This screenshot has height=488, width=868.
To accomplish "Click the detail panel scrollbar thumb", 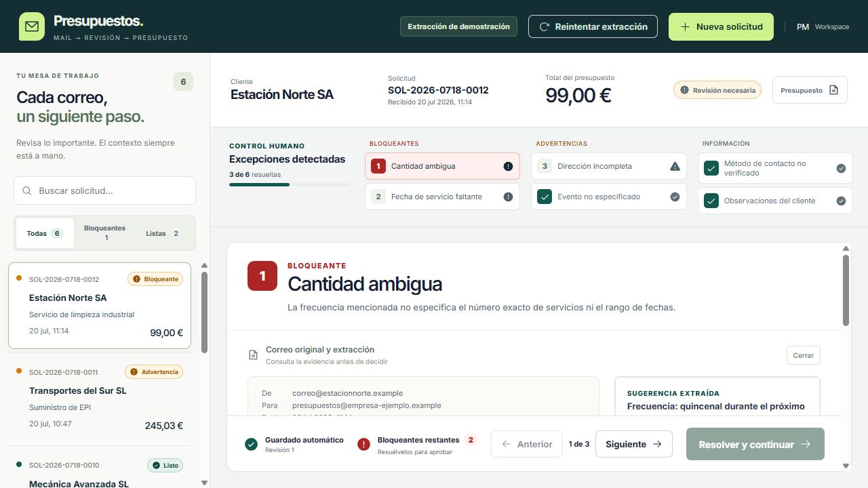I will click(846, 290).
